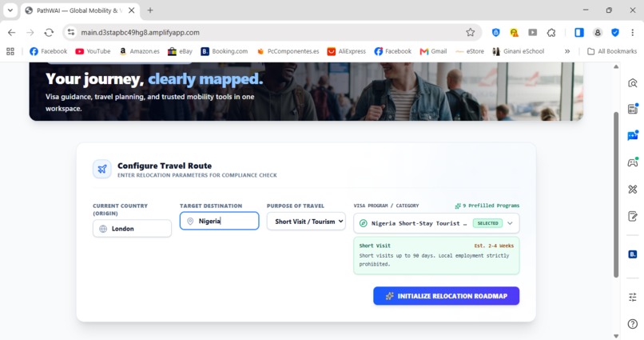Click Initialize Relocation Roadmap button
Image resolution: width=644 pixels, height=340 pixels.
tap(446, 296)
